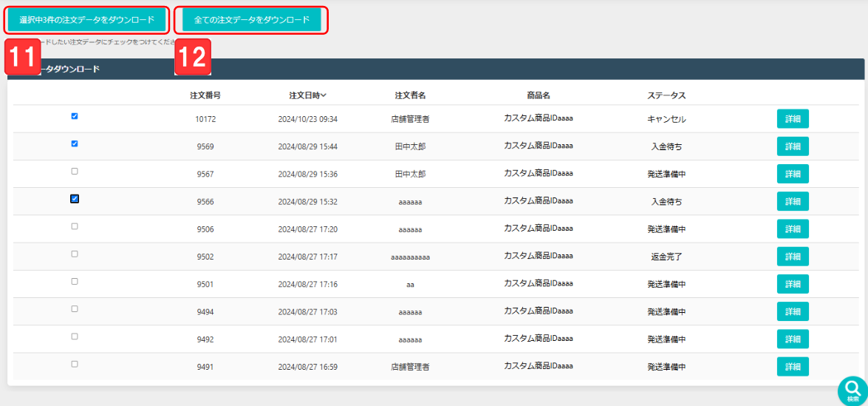Image resolution: width=868 pixels, height=406 pixels.
Task: Click 田中太郎 in order 9567 row
Action: coord(410,174)
